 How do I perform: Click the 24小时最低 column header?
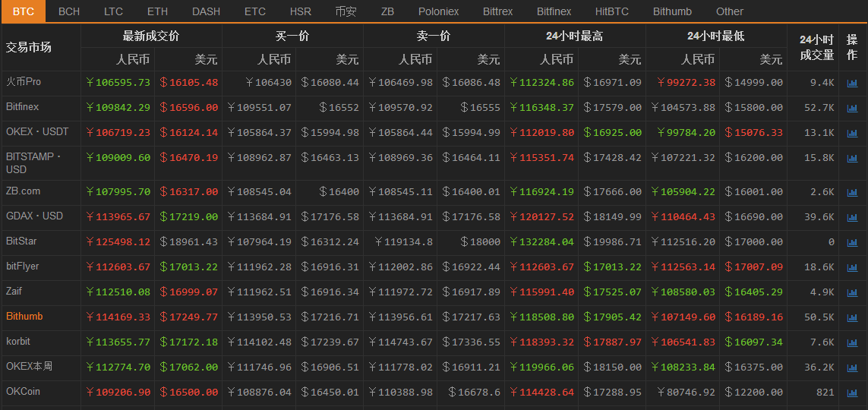click(x=715, y=36)
